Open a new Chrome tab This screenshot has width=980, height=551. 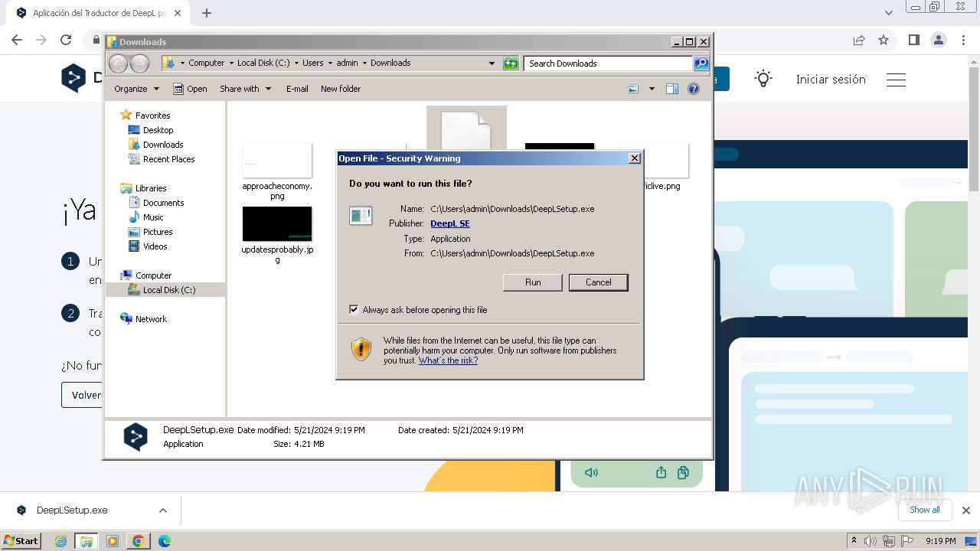(x=207, y=13)
